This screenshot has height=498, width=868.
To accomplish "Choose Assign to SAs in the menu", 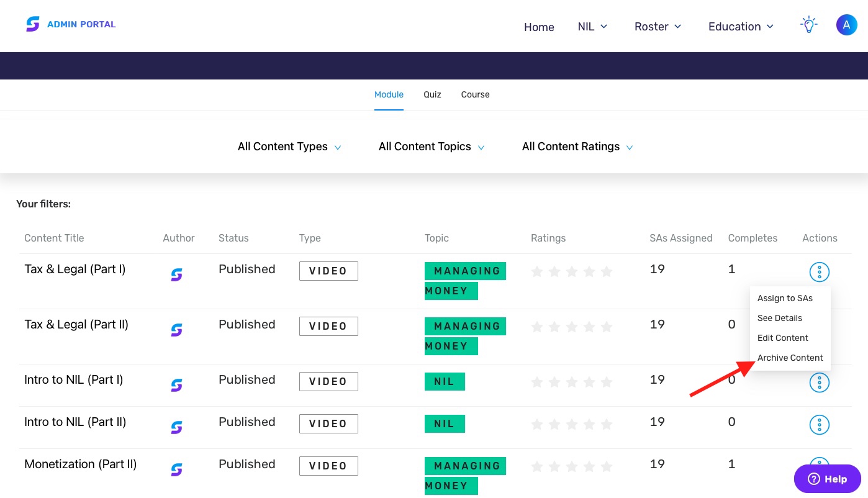I will tap(785, 298).
